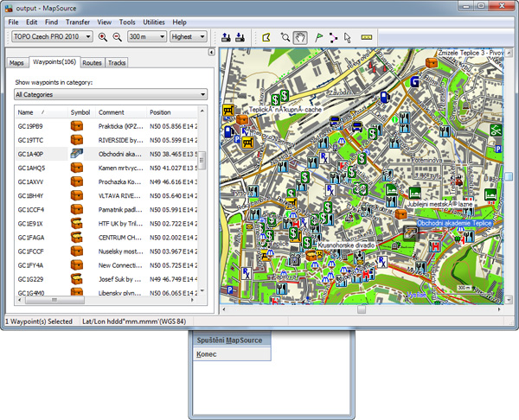519x420 pixels.
Task: Pick the Selection arrow tool
Action: [x=347, y=37]
